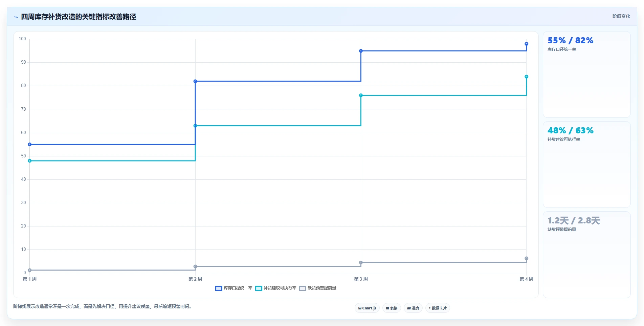This screenshot has width=644, height=326.
Task: Click gray legend swatch for 缺货预警提前量
Action: click(x=303, y=288)
